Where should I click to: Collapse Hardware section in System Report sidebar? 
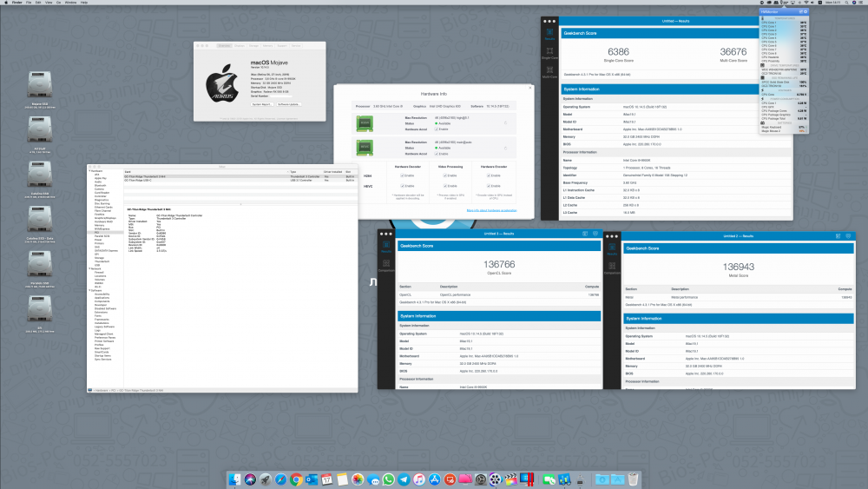click(x=89, y=171)
